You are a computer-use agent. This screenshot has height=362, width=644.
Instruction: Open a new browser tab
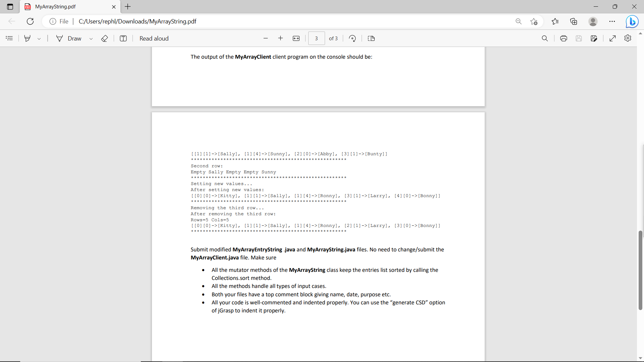tap(128, 7)
